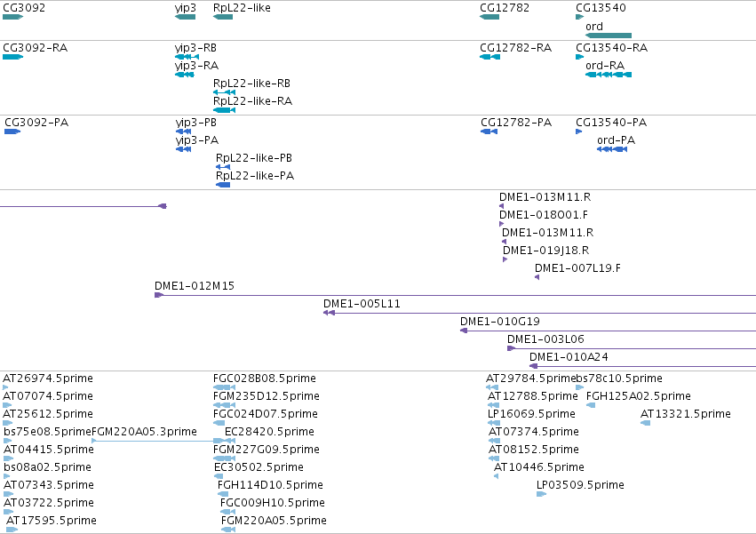Click the CG3092 gene label
The height and width of the screenshot is (534, 756).
24,8
